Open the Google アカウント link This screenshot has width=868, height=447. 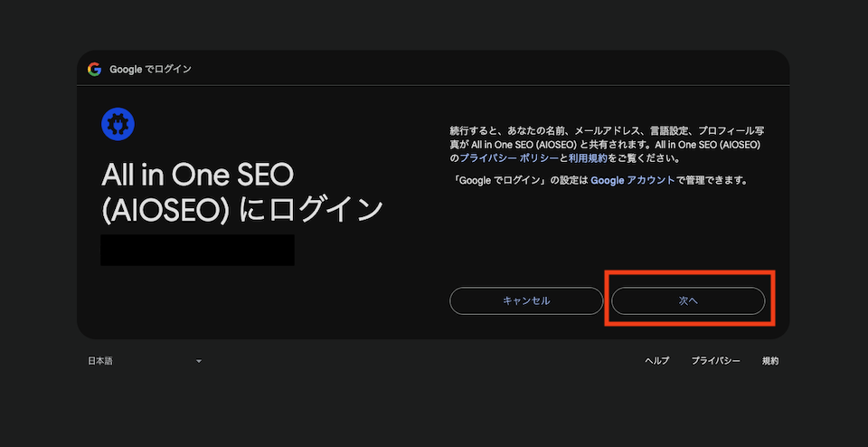[633, 181]
